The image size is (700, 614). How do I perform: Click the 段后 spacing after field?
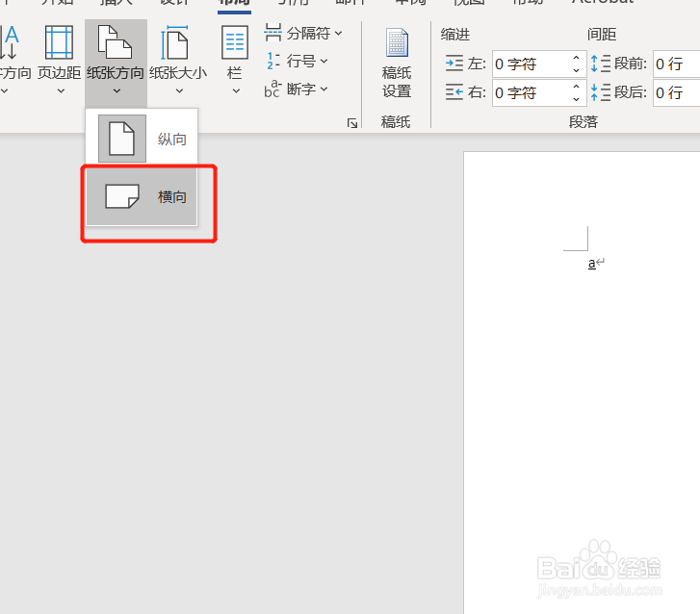(x=676, y=92)
